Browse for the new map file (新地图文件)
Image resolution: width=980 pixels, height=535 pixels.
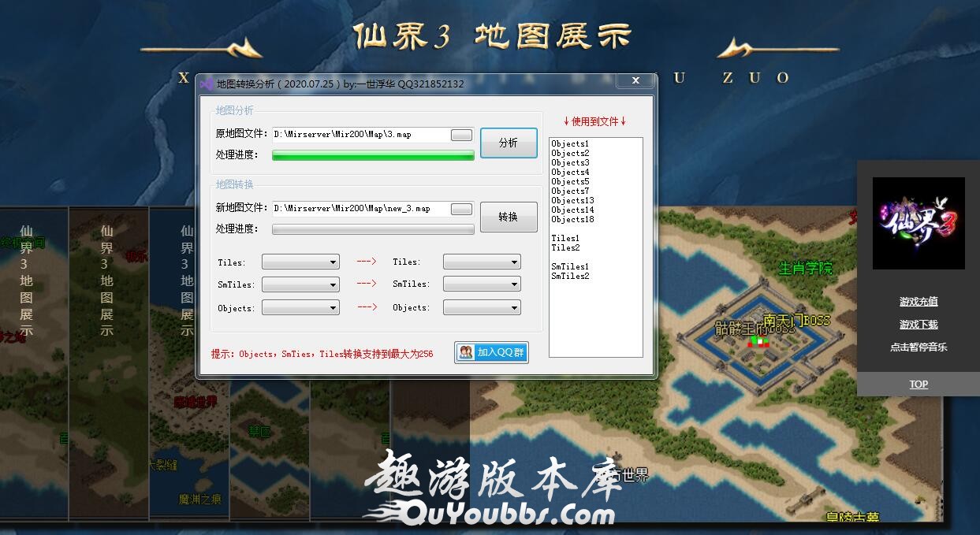pyautogui.click(x=461, y=209)
